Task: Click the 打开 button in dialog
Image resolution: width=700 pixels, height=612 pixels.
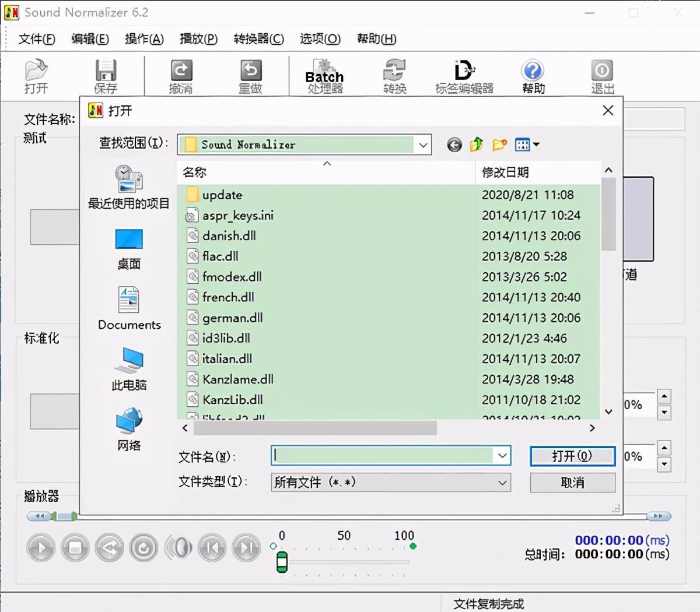Action: click(572, 456)
